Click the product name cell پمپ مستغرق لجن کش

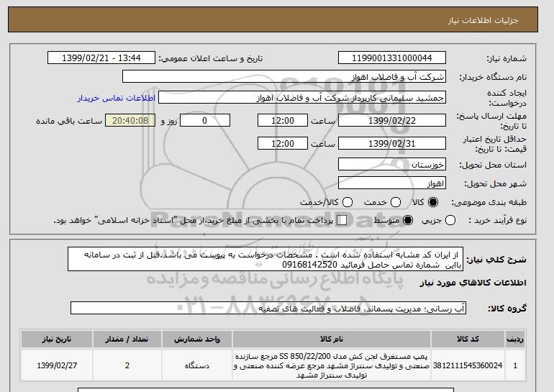[x=332, y=365]
